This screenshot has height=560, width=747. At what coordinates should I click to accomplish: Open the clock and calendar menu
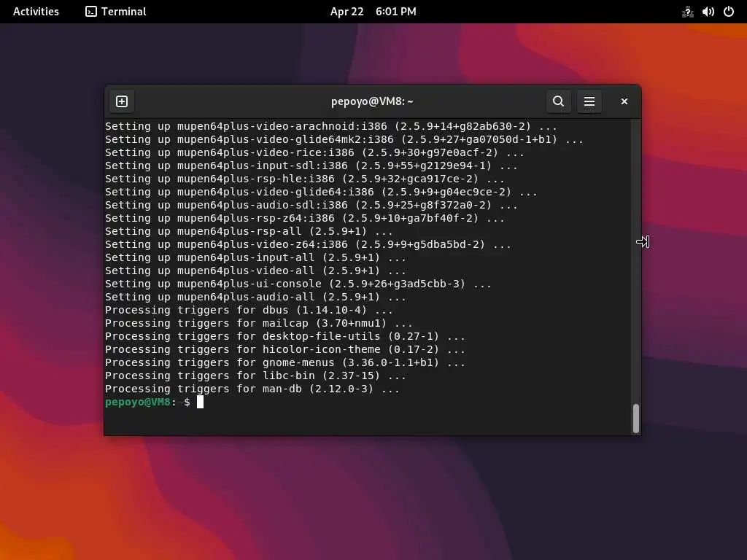[x=373, y=12]
